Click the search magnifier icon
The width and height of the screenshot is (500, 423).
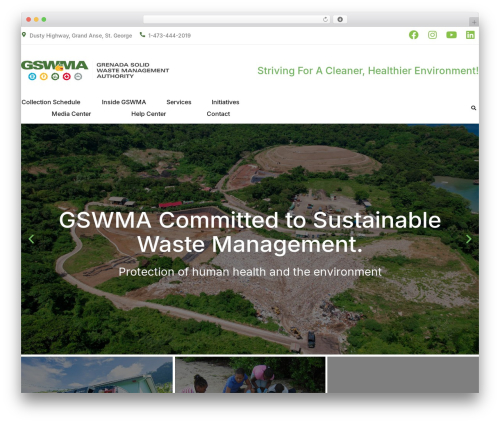(473, 108)
